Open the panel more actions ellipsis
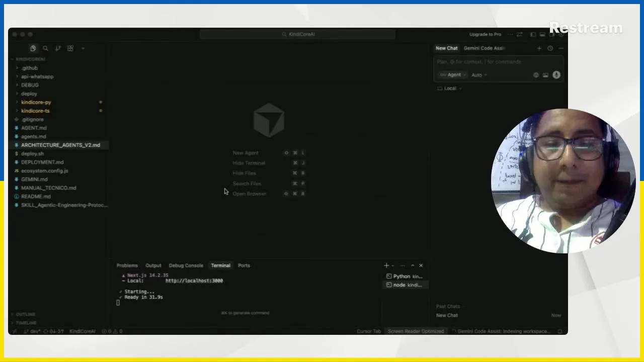This screenshot has width=644, height=362. [403, 265]
